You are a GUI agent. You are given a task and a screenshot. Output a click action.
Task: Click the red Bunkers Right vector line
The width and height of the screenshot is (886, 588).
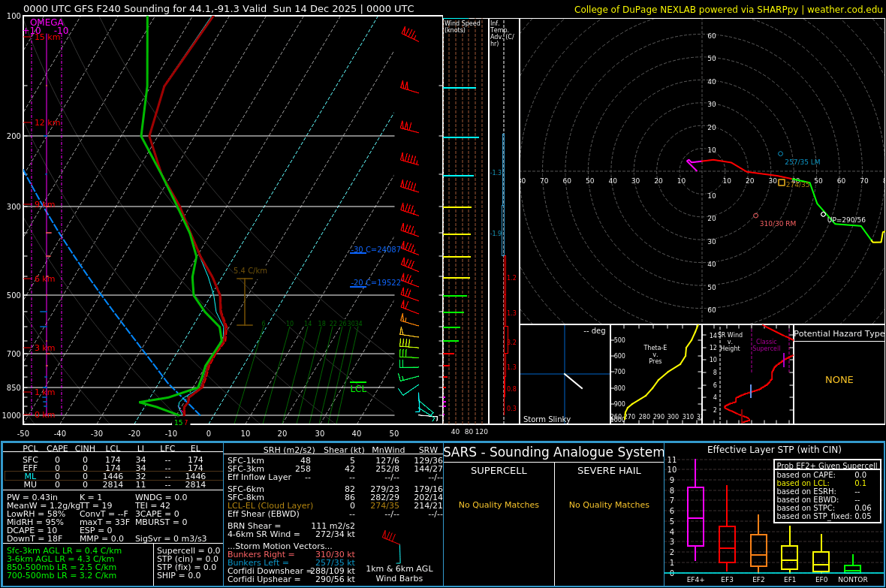[x=291, y=555]
